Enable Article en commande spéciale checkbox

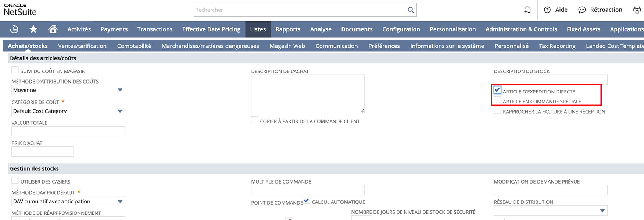tap(497, 100)
